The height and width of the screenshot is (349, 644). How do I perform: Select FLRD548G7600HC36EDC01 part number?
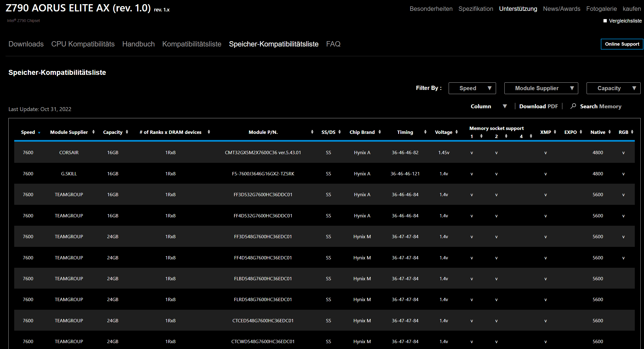pyautogui.click(x=263, y=299)
